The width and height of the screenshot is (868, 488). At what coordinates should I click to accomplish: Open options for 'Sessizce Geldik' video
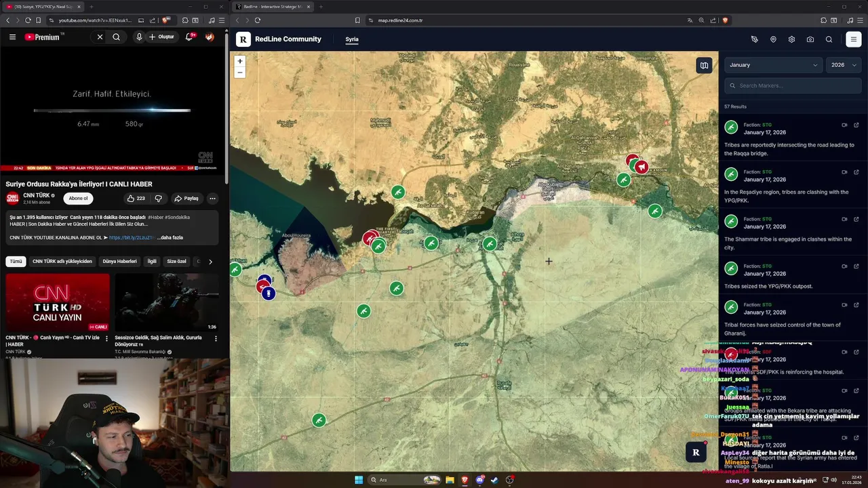tap(216, 338)
